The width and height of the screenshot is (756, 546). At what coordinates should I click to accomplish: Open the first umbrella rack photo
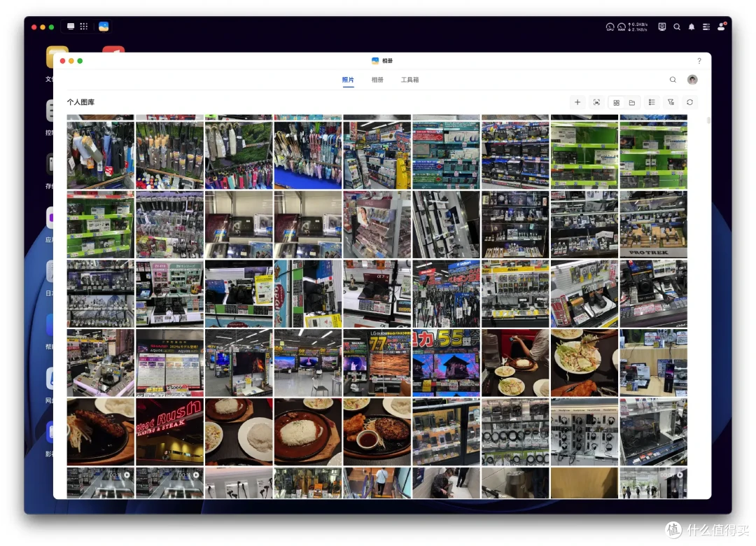100,155
